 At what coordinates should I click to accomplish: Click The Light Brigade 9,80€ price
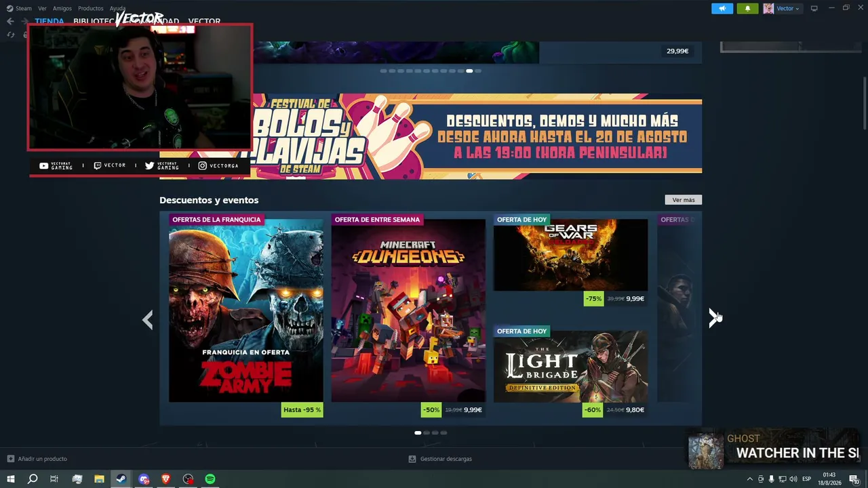click(x=635, y=410)
